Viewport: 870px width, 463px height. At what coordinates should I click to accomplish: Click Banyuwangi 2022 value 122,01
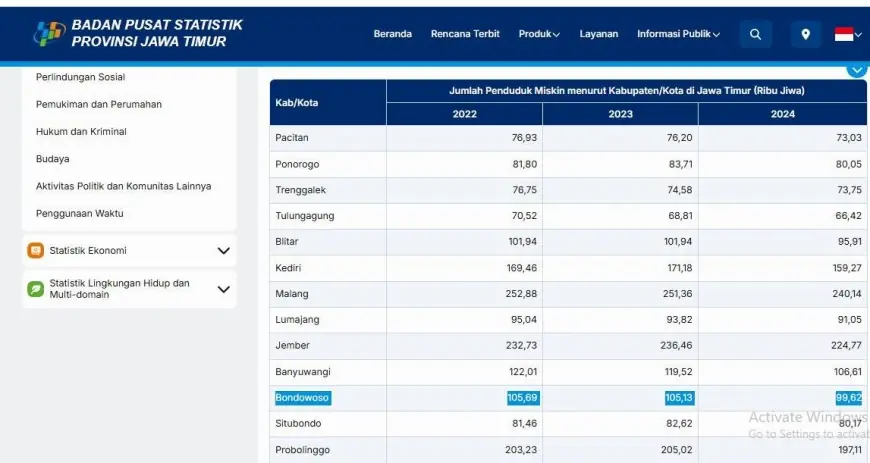click(523, 371)
